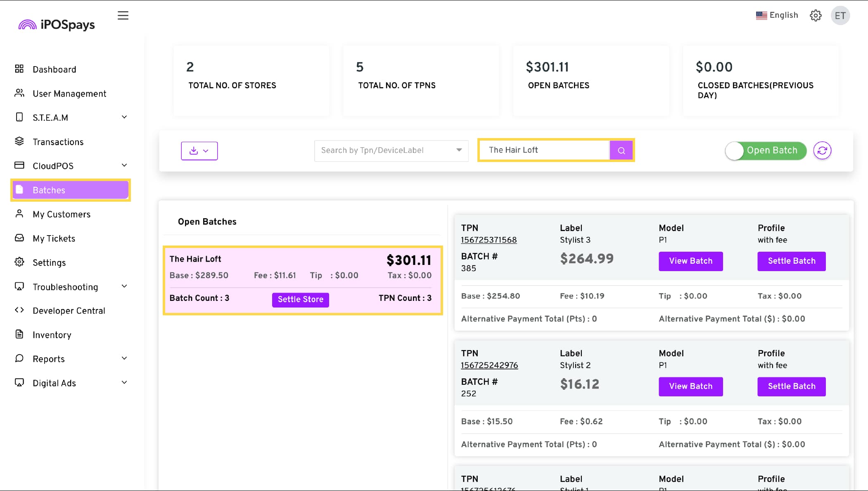
Task: Open User Management in the sidebar
Action: 69,94
